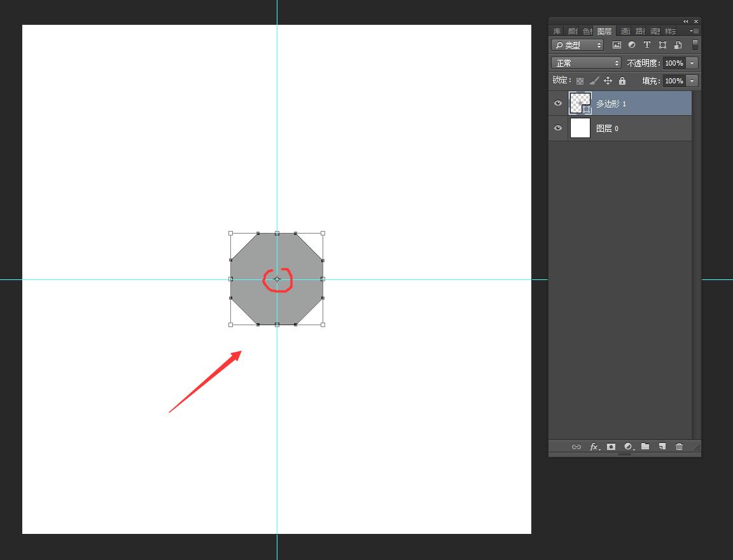This screenshot has width=733, height=560.
Task: Switch to the 库 tab
Action: click(557, 31)
